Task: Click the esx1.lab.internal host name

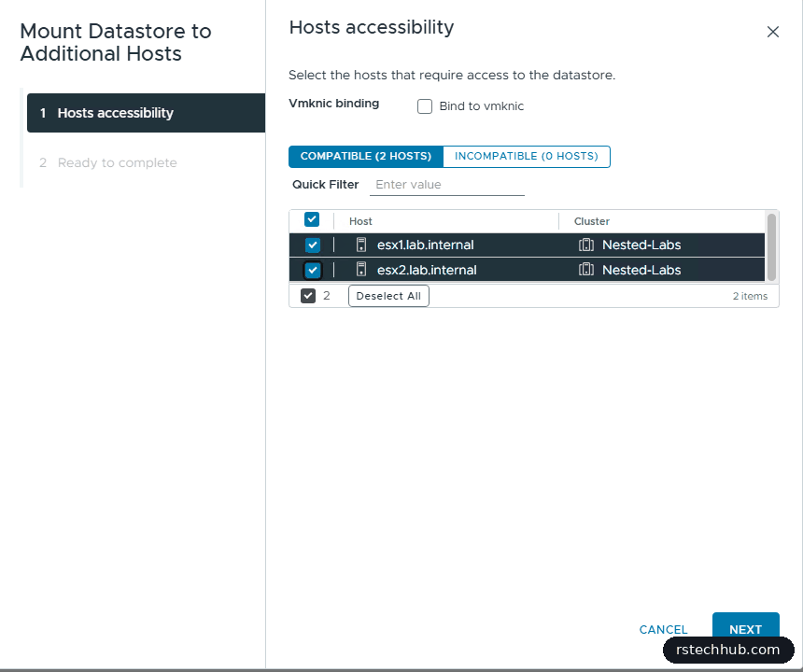Action: coord(426,245)
